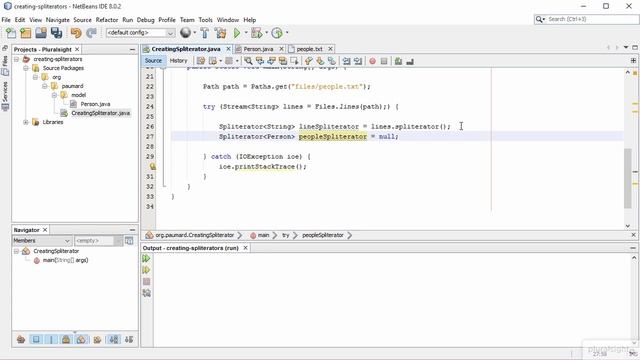Toggle Sort by Source in Navigator bottom bar
The image size is (640, 360).
coord(129,339)
